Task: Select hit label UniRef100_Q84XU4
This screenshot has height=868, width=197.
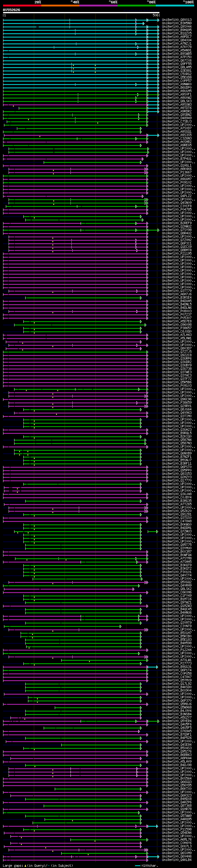Action: (x=177, y=40)
